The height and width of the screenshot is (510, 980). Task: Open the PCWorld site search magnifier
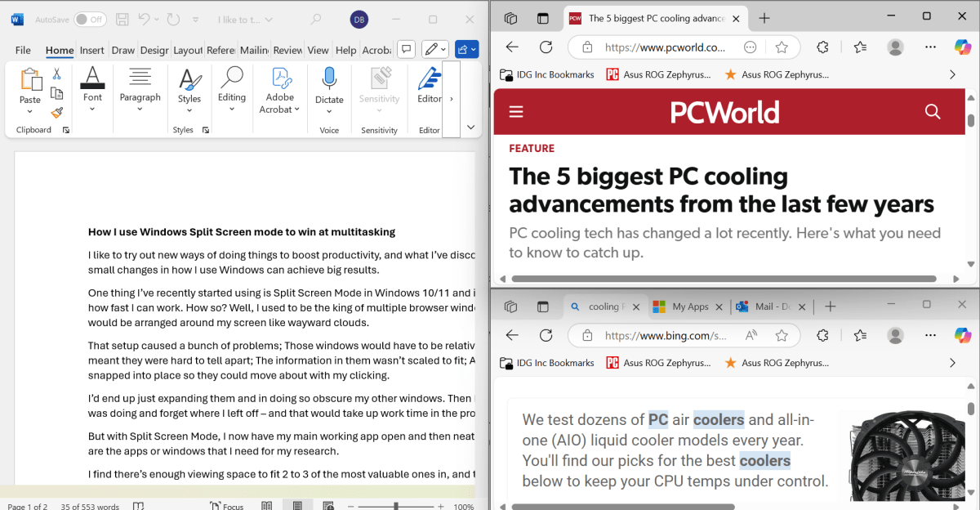pos(933,112)
